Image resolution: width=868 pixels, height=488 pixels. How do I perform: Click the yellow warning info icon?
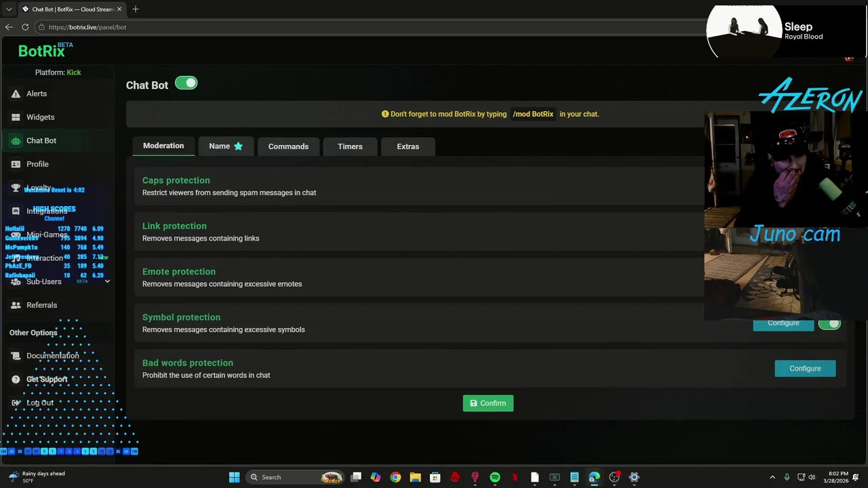(385, 114)
